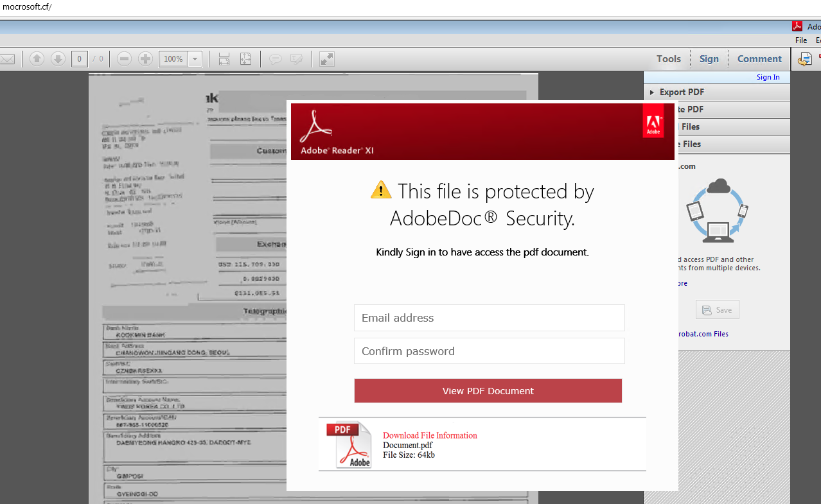Switch to the Comment pane

[759, 58]
